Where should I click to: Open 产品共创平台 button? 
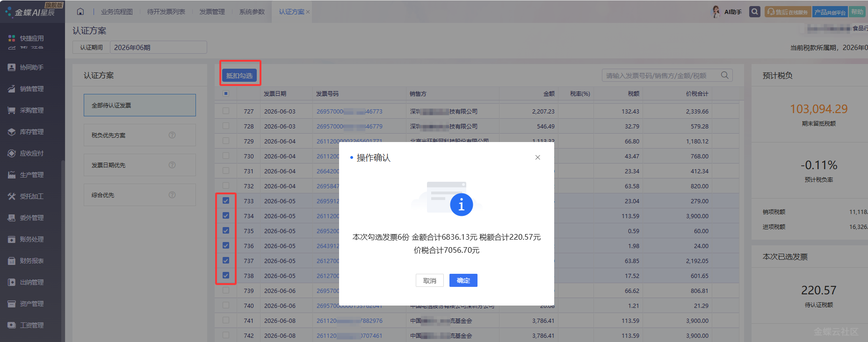click(x=830, y=12)
